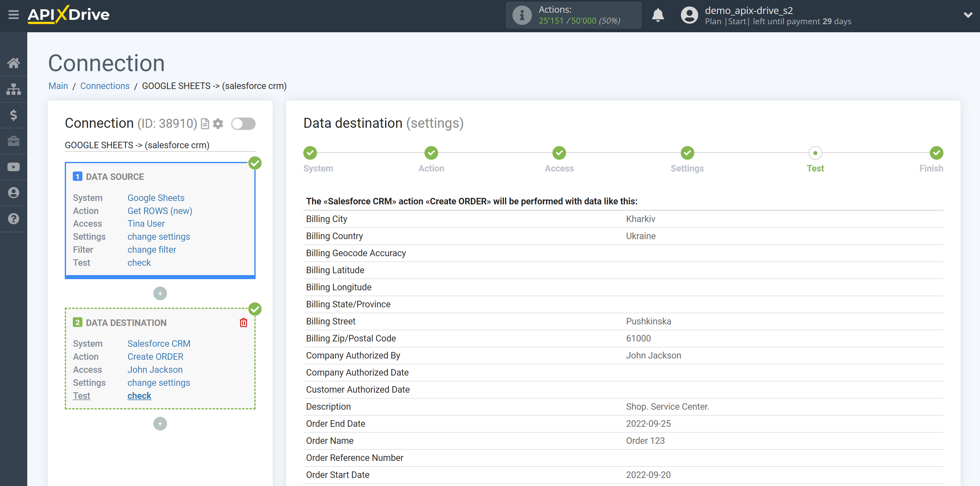Edit the connection name field

(160, 145)
